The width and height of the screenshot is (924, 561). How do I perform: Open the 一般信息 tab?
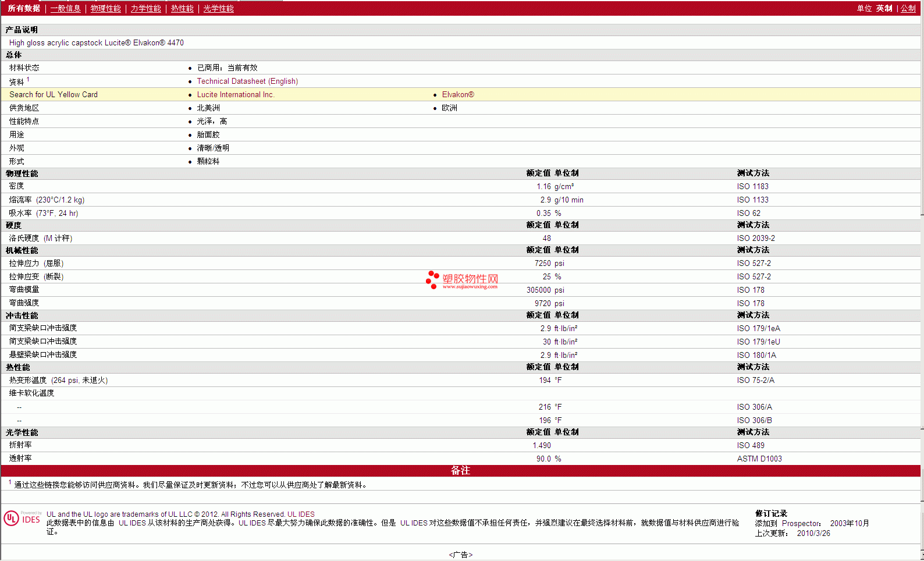[x=65, y=8]
